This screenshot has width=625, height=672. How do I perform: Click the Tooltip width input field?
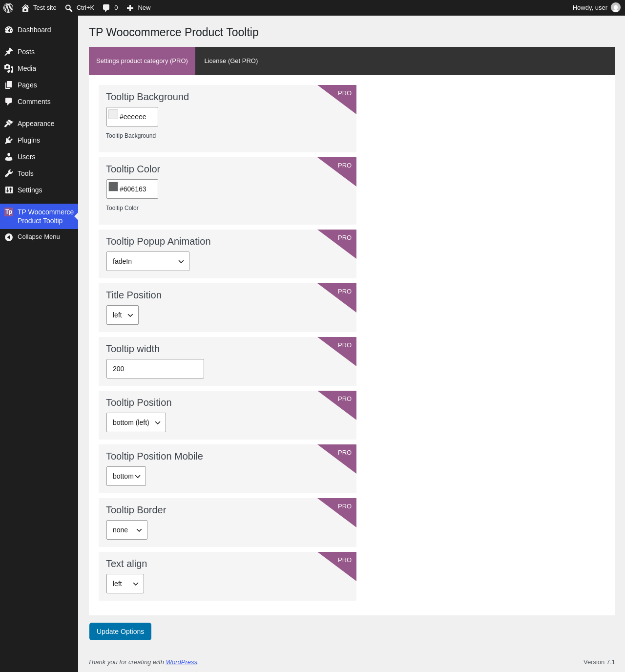point(155,369)
